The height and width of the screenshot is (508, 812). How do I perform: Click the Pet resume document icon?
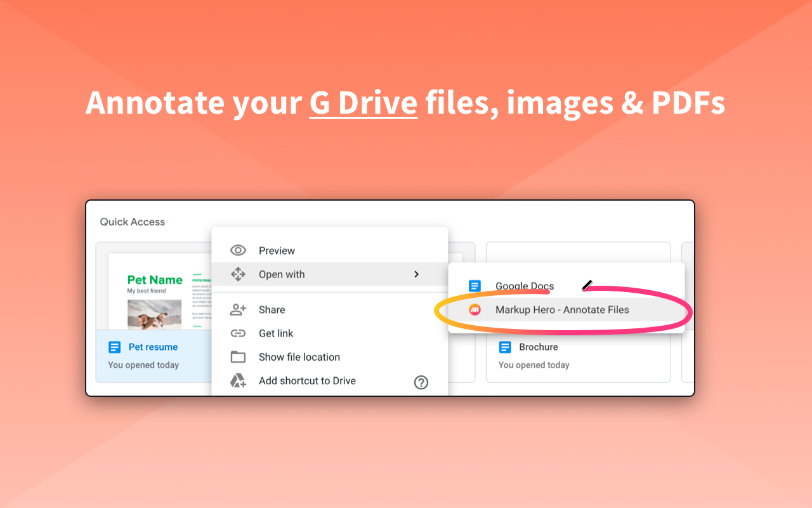pyautogui.click(x=115, y=347)
